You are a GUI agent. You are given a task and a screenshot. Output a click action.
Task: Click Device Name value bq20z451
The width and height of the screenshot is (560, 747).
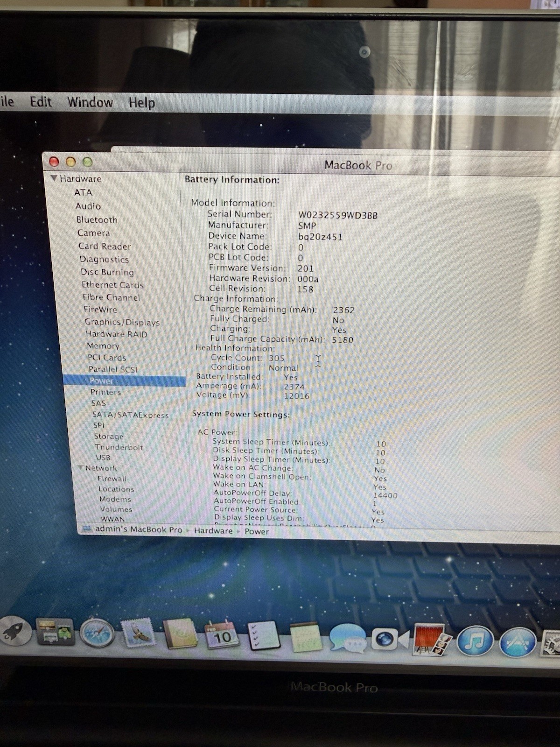pos(320,237)
